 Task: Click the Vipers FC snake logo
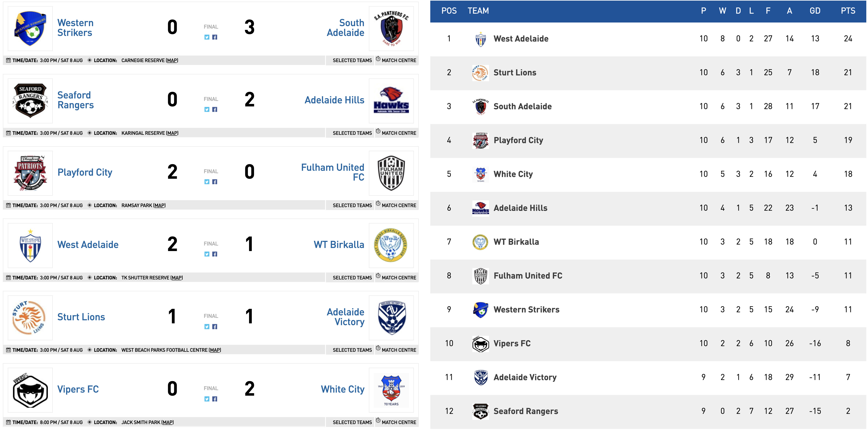30,390
